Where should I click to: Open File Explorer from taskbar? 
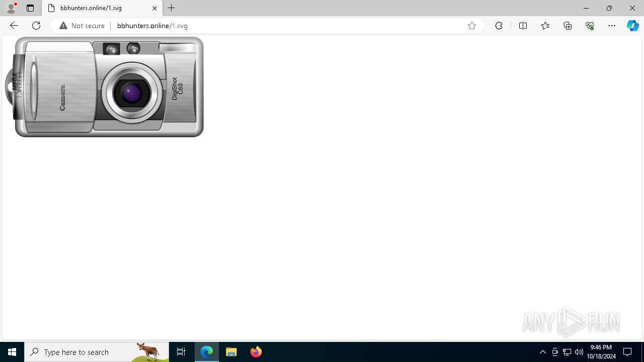tap(231, 352)
